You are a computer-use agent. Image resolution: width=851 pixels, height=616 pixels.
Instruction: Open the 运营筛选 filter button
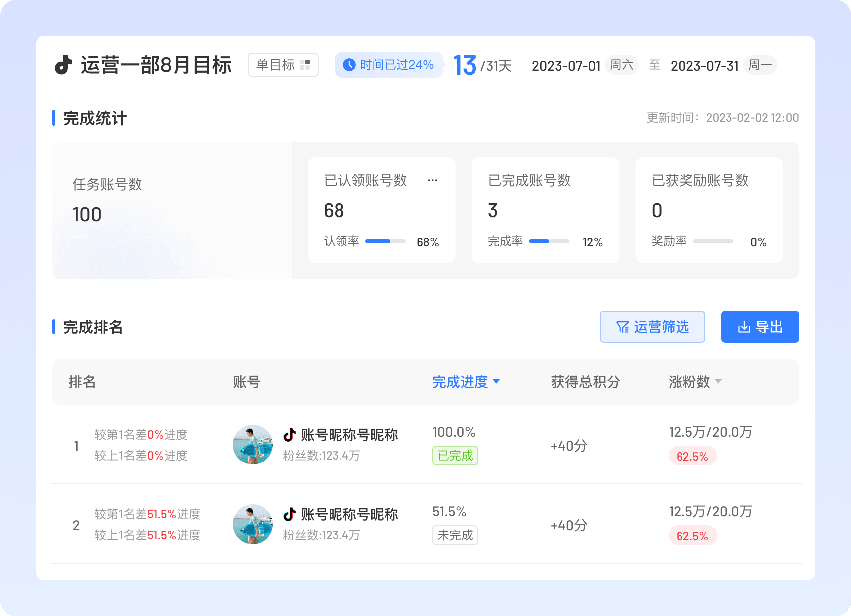(x=652, y=327)
